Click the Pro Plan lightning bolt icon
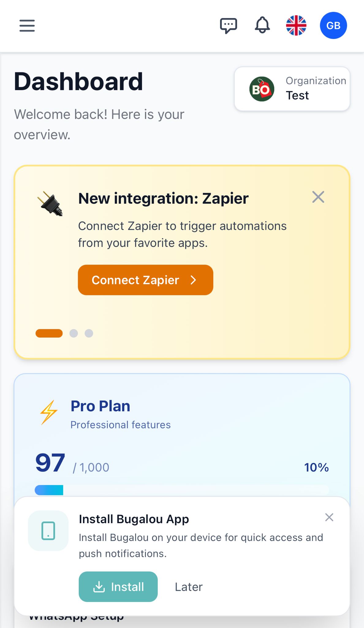Image resolution: width=364 pixels, height=628 pixels. click(x=49, y=412)
